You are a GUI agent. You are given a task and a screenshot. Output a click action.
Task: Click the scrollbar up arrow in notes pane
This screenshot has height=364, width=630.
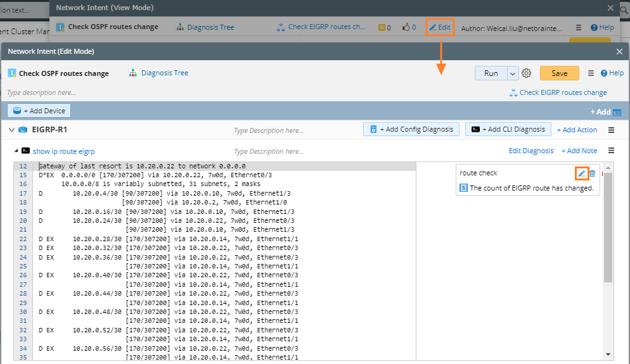608,167
